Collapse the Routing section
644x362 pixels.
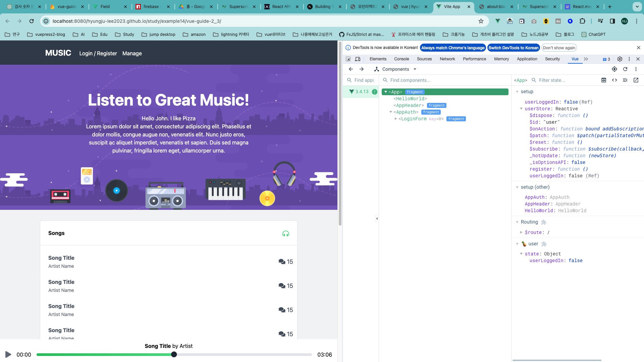click(x=517, y=222)
